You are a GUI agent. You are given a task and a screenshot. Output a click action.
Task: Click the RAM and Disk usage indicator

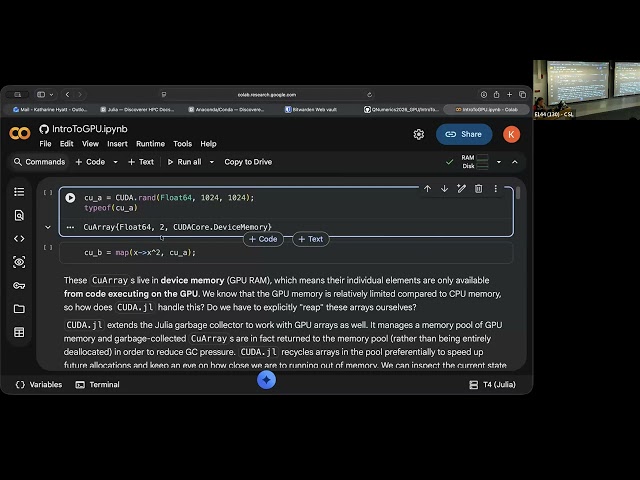tap(475, 162)
